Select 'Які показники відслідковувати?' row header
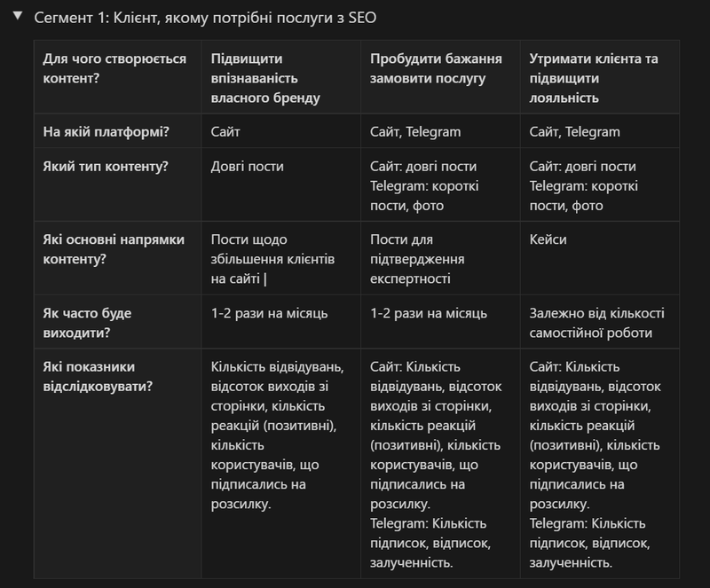This screenshot has width=710, height=588. (x=118, y=464)
